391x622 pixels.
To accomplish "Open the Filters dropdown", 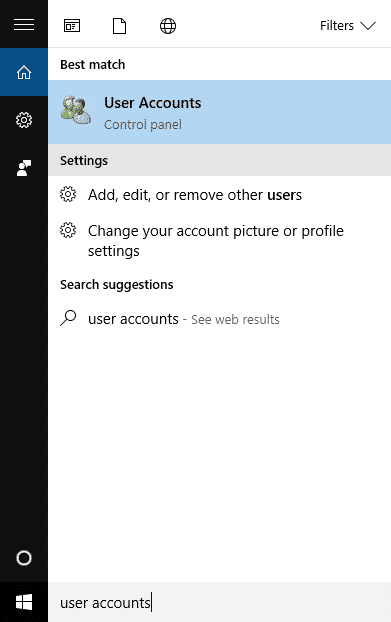I will click(x=348, y=26).
